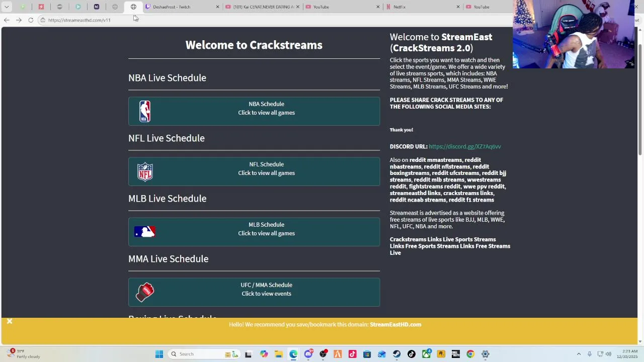This screenshot has width=644, height=362.
Task: Close the DeshaeFrost Twitch tab
Action: (x=217, y=7)
